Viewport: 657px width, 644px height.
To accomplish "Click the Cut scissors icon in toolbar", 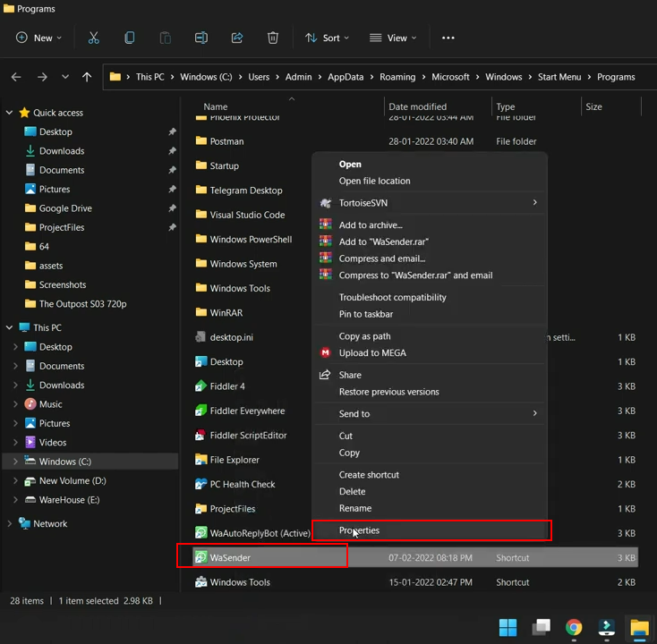I will 94,38.
